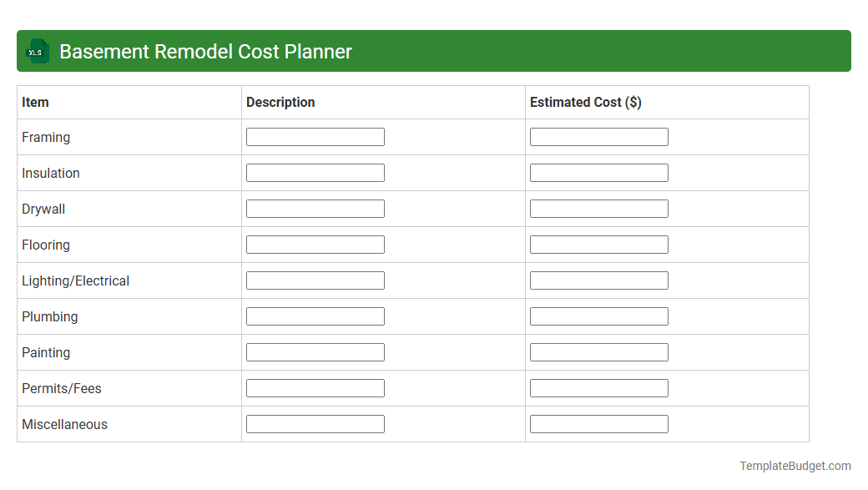The width and height of the screenshot is (868, 490).
Task: Click the Flooring cost input box
Action: click(x=598, y=244)
